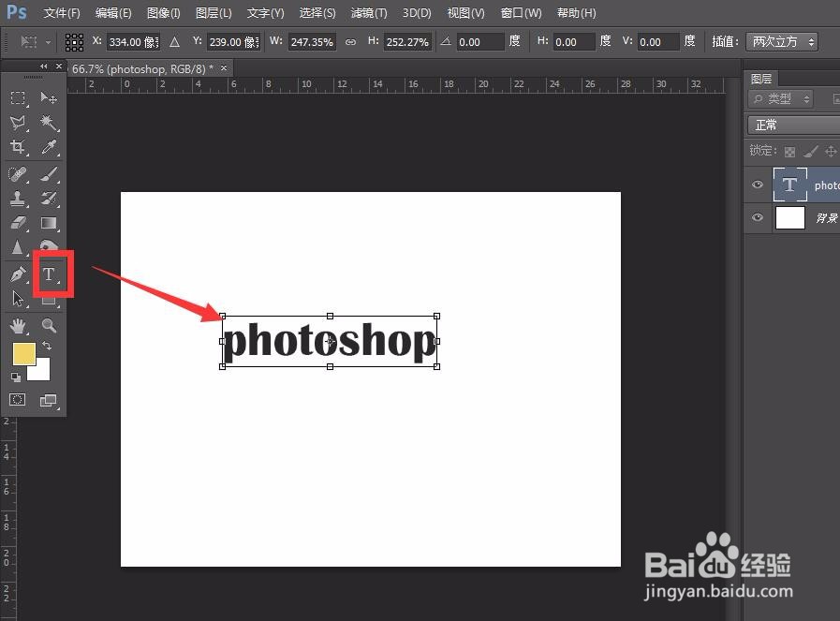
Task: Toggle maintain aspect ratio link
Action: pyautogui.click(x=350, y=42)
